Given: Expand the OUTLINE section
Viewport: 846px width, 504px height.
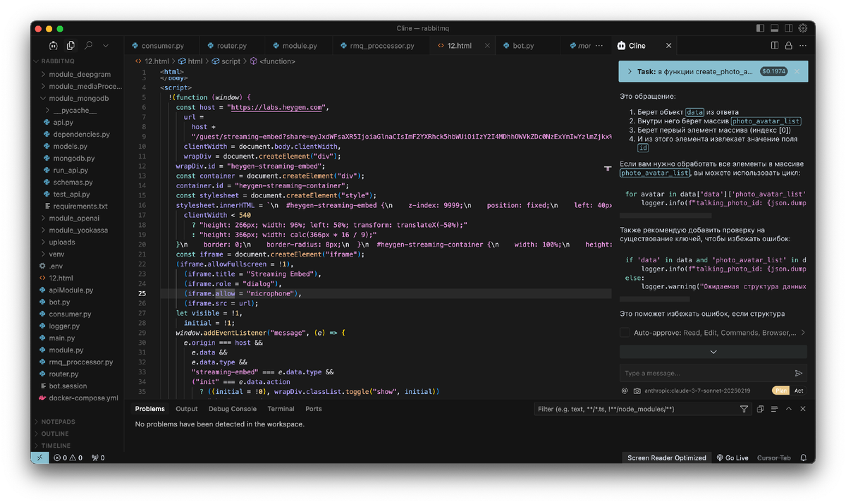Looking at the screenshot, I should tap(55, 434).
